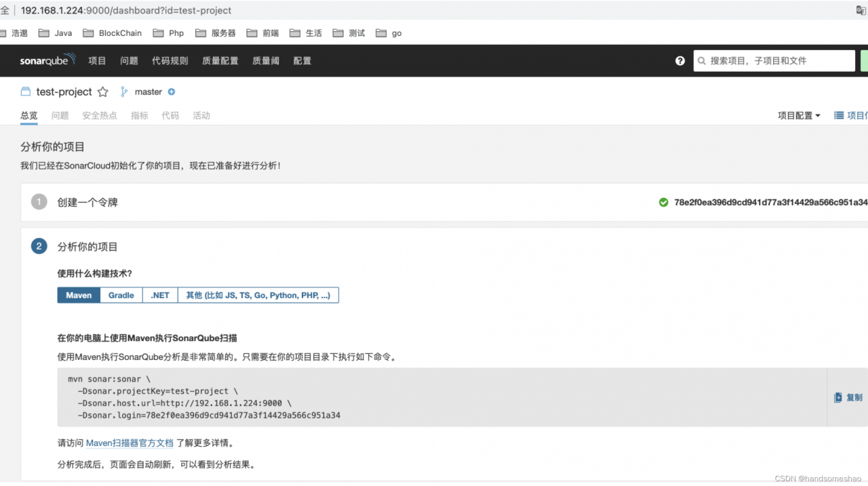Select 其他 (JS, TS, Go, Python, PHP) option
This screenshot has height=486, width=868.
[258, 295]
